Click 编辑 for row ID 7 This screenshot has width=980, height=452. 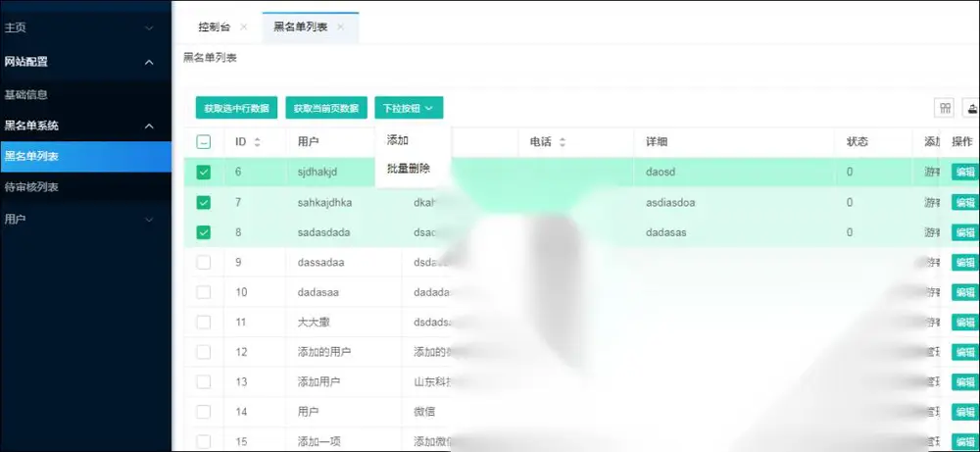tap(965, 202)
